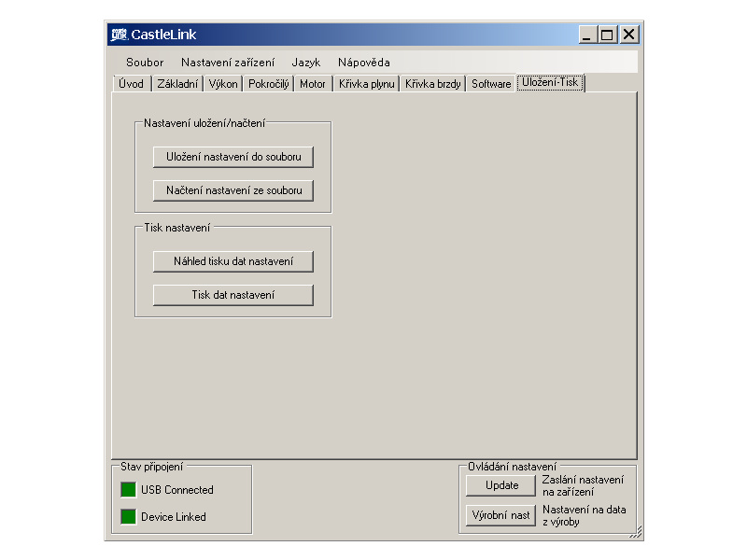747x560 pixels.
Task: Open the Nastavení zařízení menu
Action: (228, 63)
